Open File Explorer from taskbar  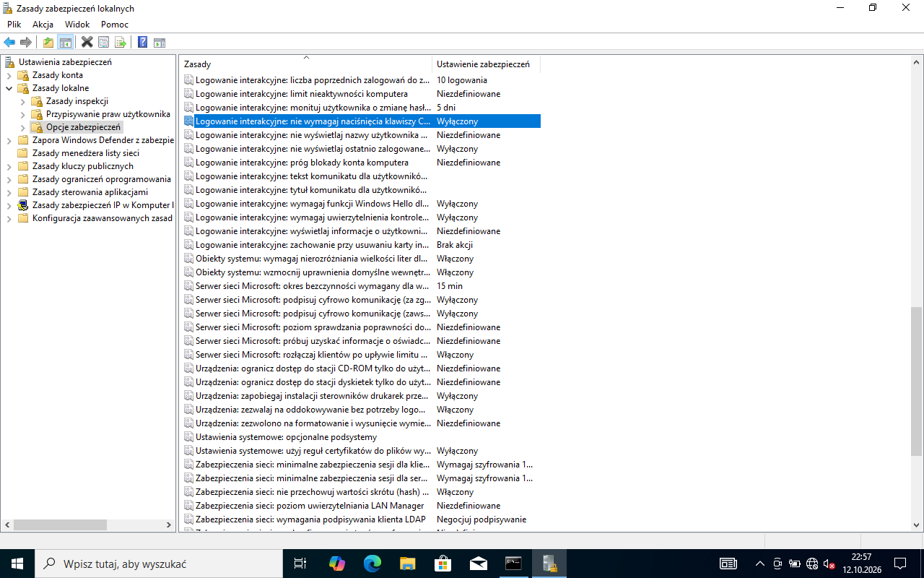click(x=407, y=564)
